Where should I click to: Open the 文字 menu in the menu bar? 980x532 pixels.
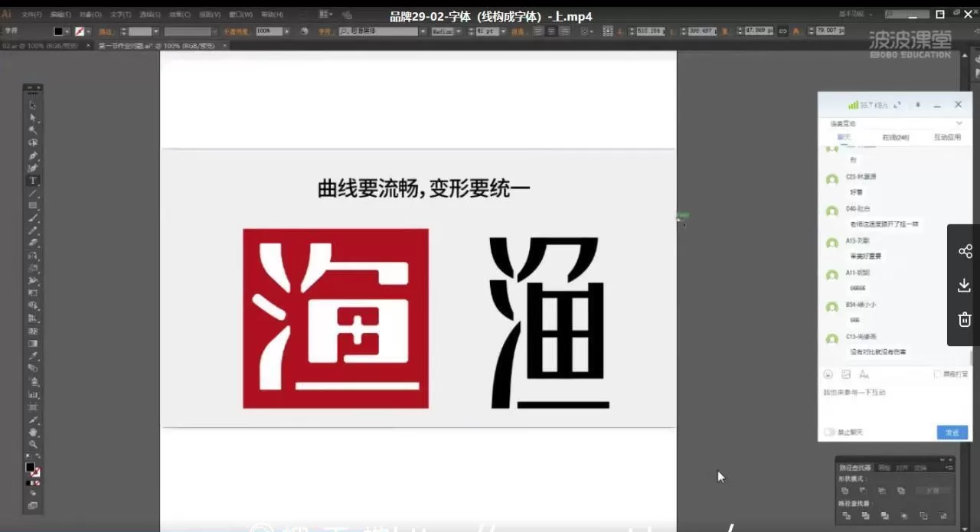pos(120,15)
